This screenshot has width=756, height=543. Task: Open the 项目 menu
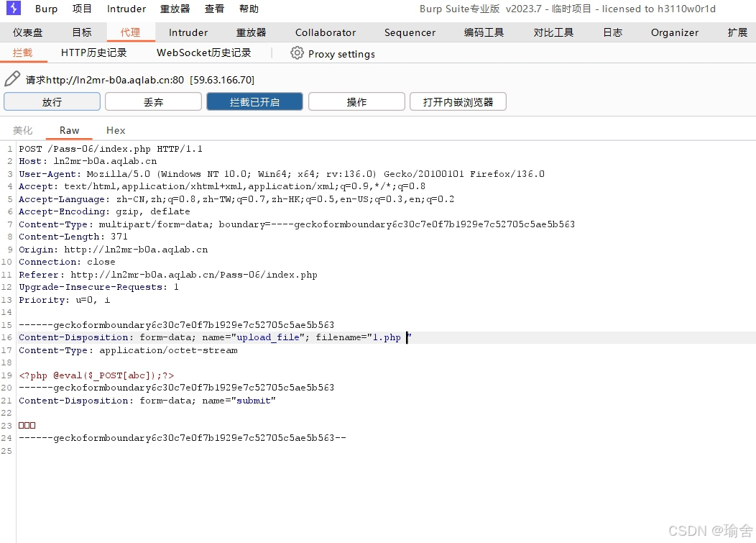point(82,9)
